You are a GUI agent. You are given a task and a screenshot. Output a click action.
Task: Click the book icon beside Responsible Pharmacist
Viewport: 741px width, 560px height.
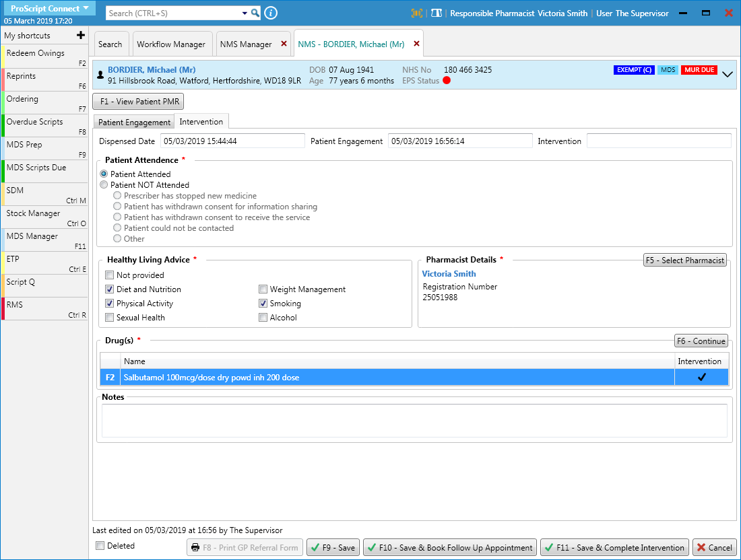[x=437, y=13]
